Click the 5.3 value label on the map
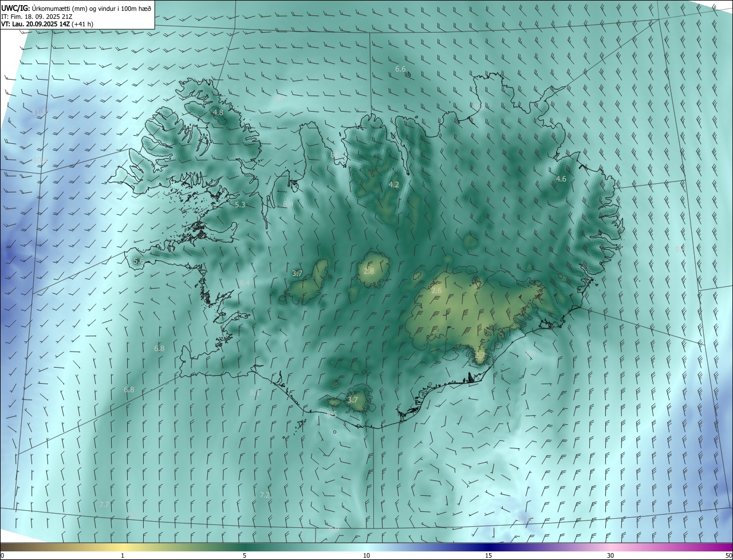733x560 pixels. click(x=241, y=204)
